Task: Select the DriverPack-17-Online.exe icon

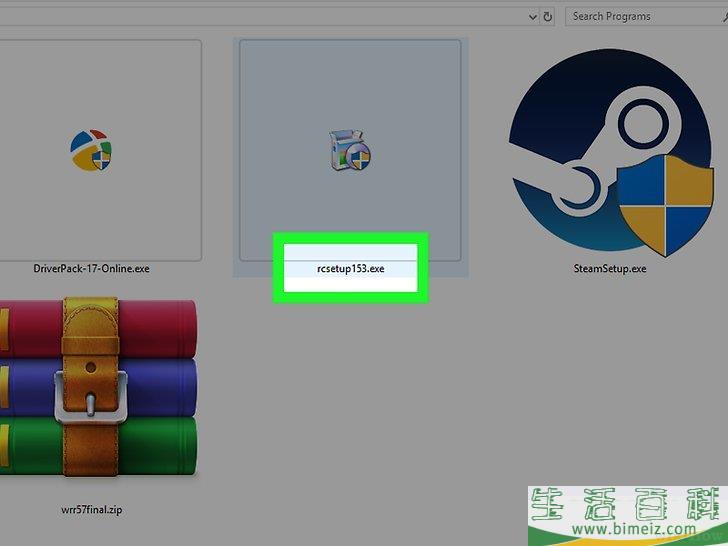Action: tap(91, 150)
